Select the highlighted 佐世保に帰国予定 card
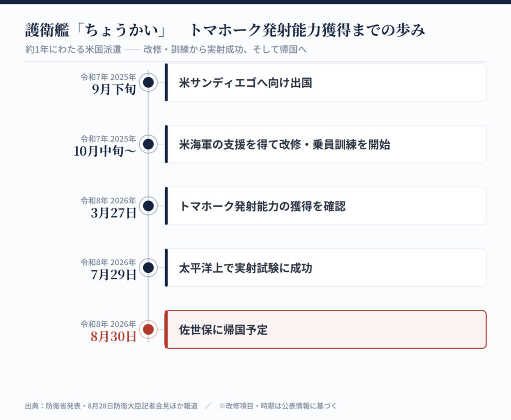Viewport: 511px width, 420px height. (325, 329)
